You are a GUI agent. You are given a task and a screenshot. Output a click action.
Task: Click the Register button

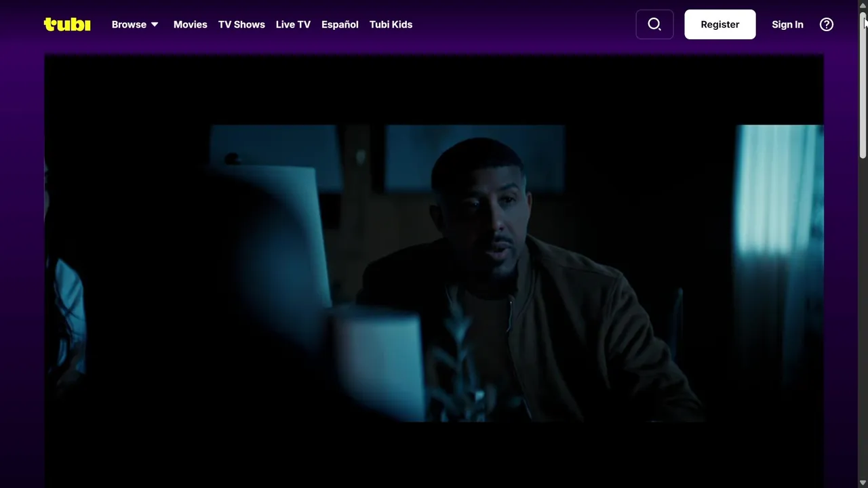[720, 24]
